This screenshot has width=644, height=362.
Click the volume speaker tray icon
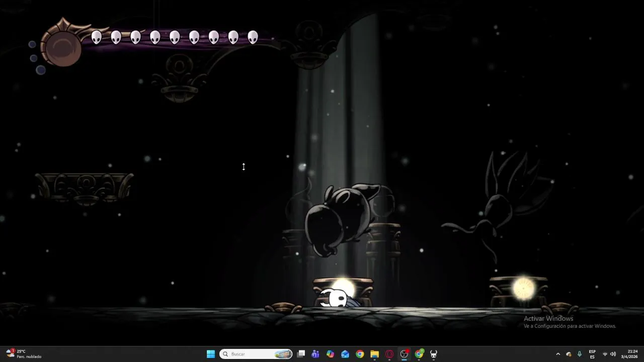[x=613, y=354]
